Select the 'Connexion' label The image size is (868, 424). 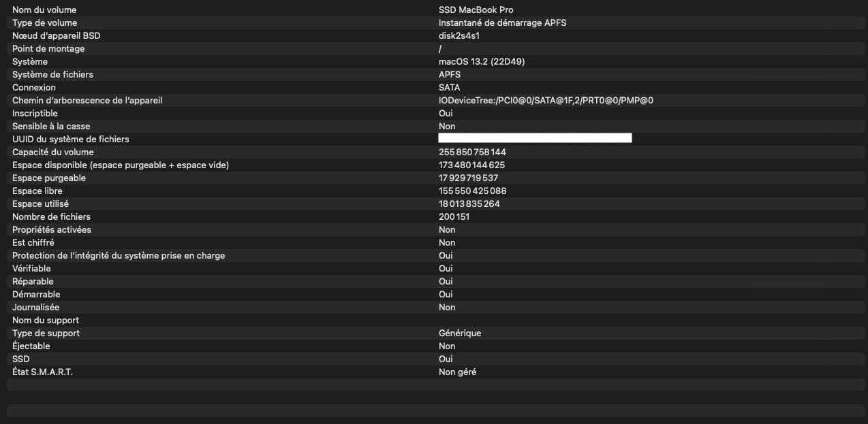pos(34,88)
